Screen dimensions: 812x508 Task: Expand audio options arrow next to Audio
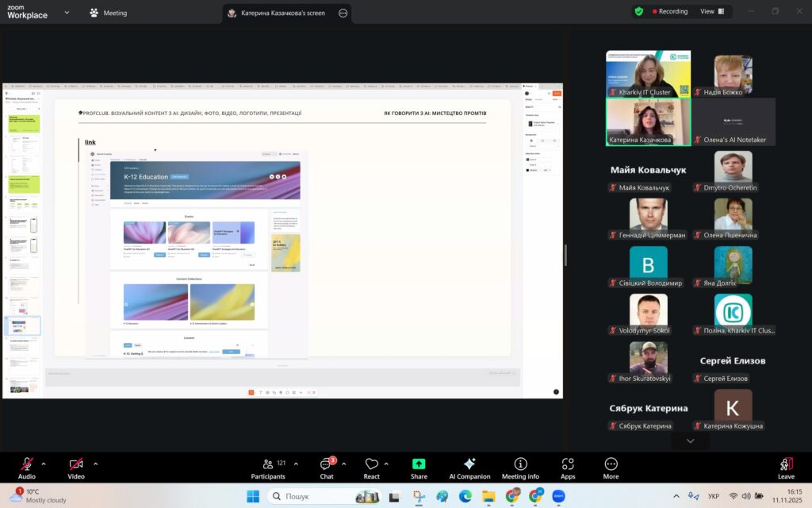tap(43, 464)
